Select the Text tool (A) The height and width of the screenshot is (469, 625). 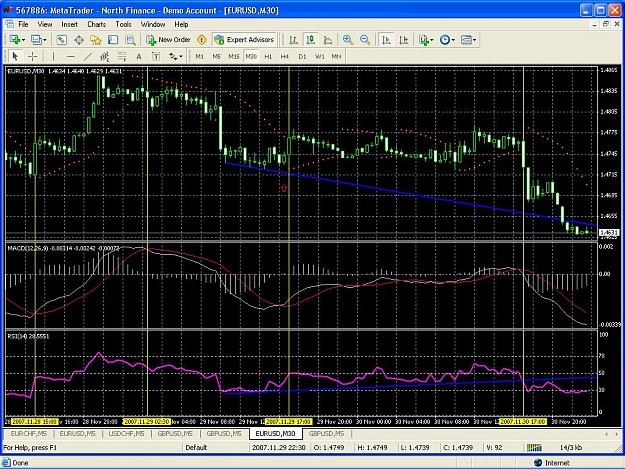(139, 56)
